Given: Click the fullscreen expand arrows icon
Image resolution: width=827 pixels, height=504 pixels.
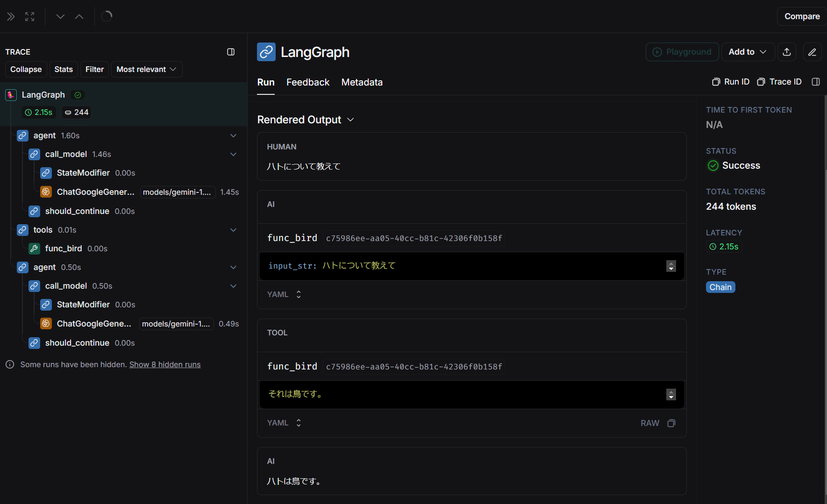Looking at the screenshot, I should (30, 17).
